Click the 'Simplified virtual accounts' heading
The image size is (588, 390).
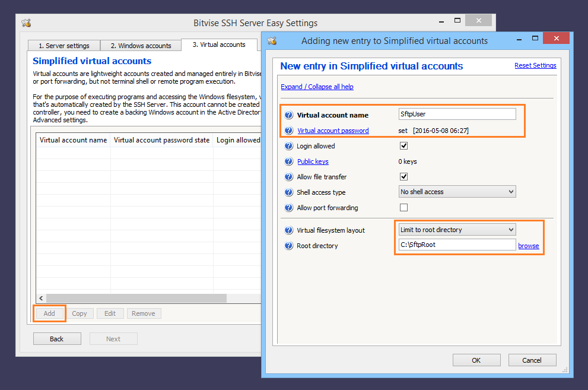pos(92,61)
